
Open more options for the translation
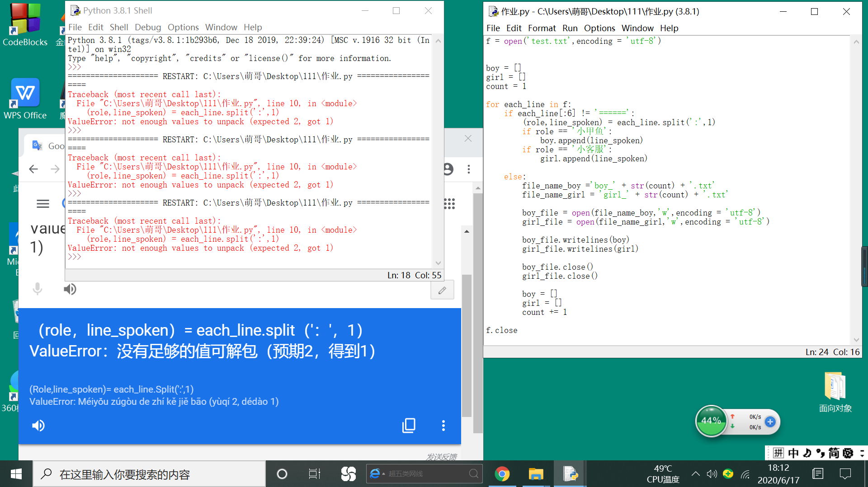coord(443,425)
